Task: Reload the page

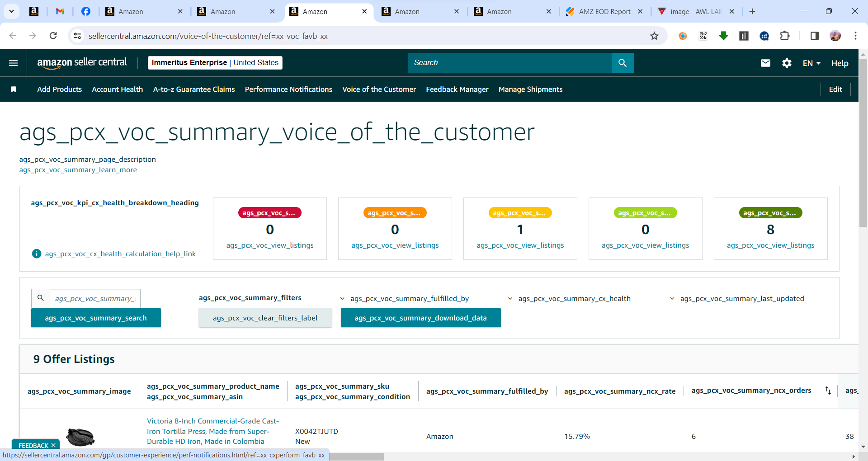Action: point(53,36)
